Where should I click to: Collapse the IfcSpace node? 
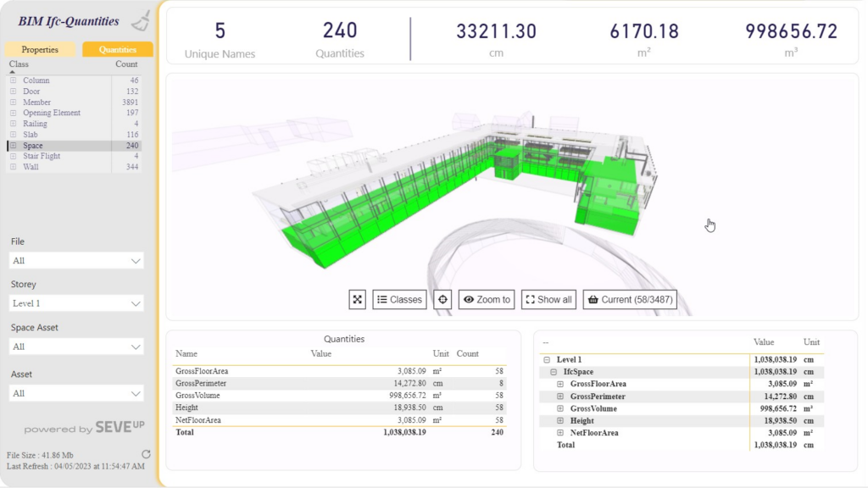553,371
